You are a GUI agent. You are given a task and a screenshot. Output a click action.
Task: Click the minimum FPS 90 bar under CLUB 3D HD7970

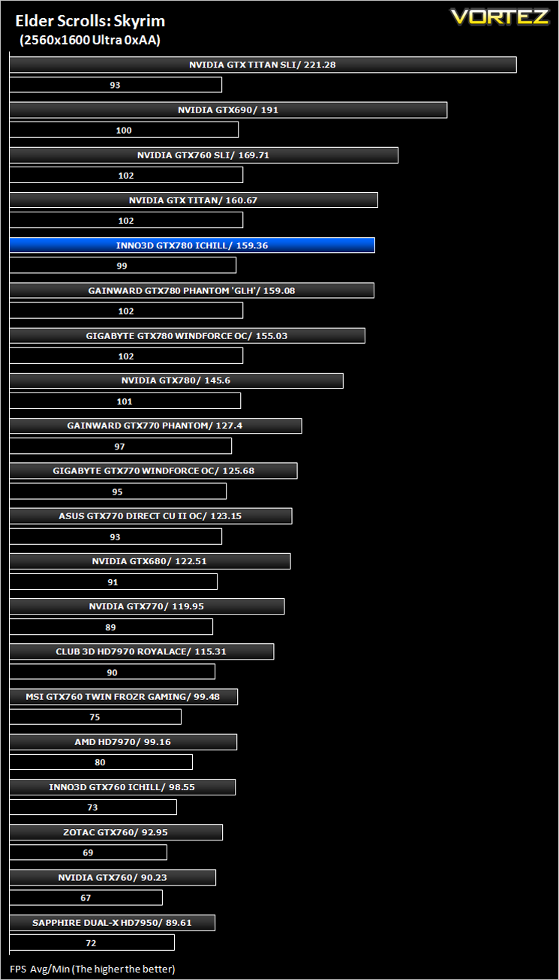pyautogui.click(x=113, y=672)
